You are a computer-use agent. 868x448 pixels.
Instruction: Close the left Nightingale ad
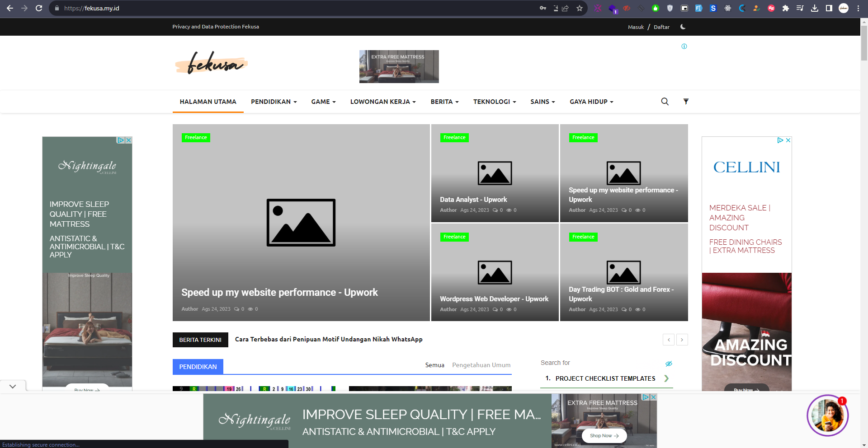(x=129, y=140)
